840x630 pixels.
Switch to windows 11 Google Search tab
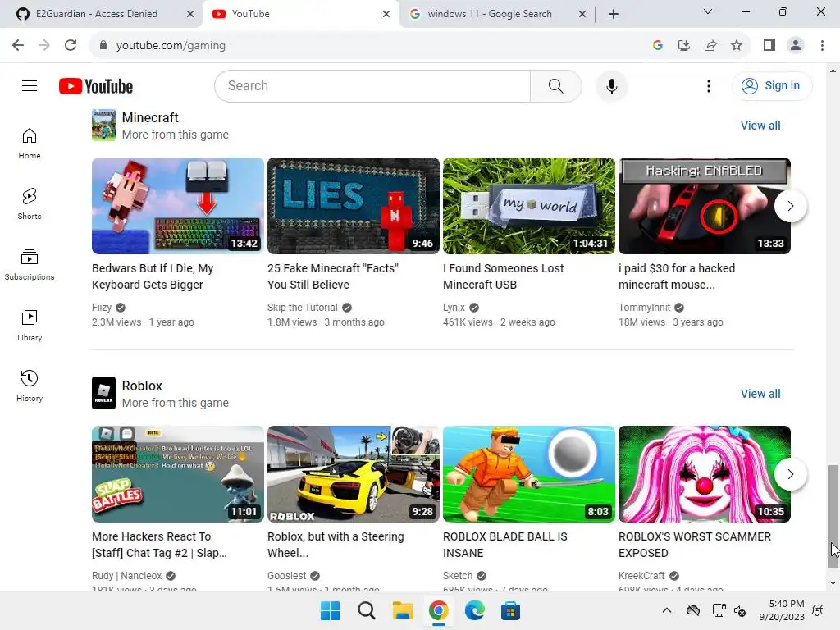tap(491, 14)
